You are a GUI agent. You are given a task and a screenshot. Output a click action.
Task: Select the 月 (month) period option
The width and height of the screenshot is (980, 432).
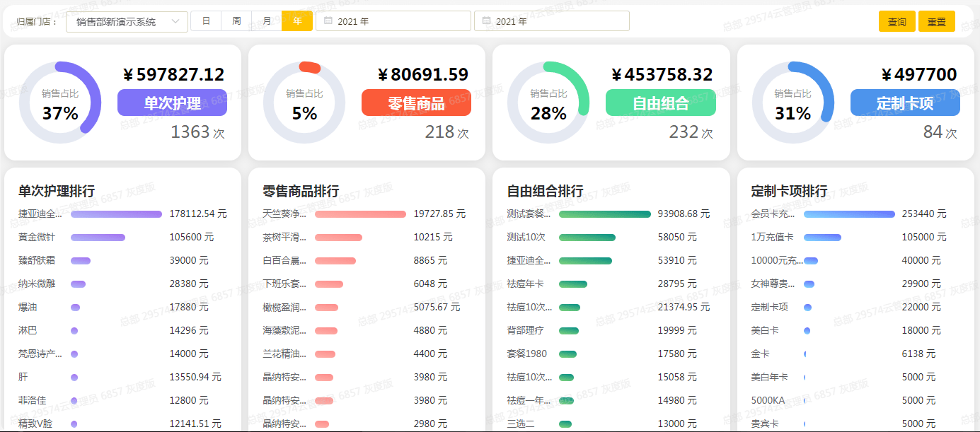267,21
